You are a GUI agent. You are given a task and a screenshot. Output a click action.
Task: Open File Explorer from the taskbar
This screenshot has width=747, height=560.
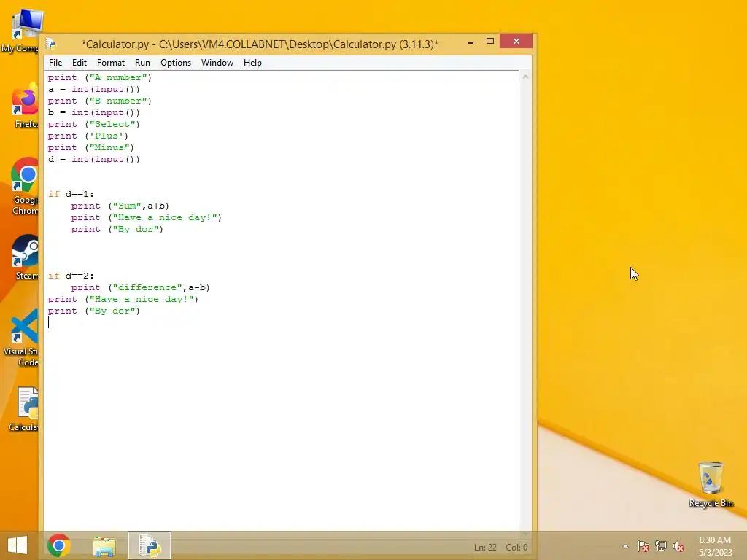point(104,545)
